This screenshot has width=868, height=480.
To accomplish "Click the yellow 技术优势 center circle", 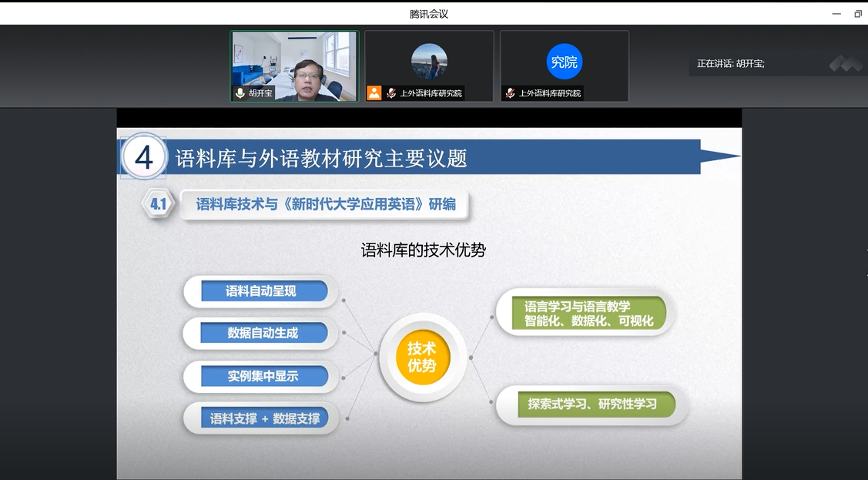I will 422,357.
